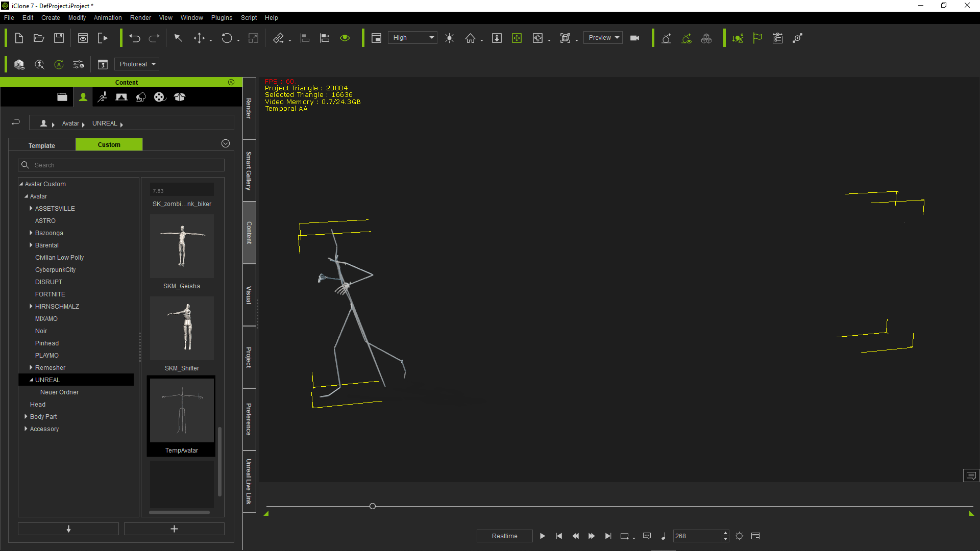Click the Export icon in the toolbar
This screenshot has width=980, height=551.
click(x=103, y=38)
